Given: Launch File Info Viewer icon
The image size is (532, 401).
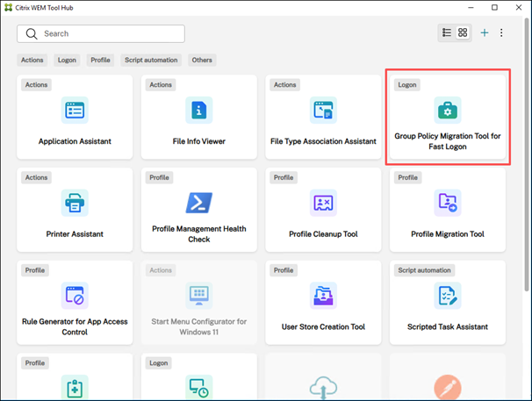Looking at the screenshot, I should 199,111.
